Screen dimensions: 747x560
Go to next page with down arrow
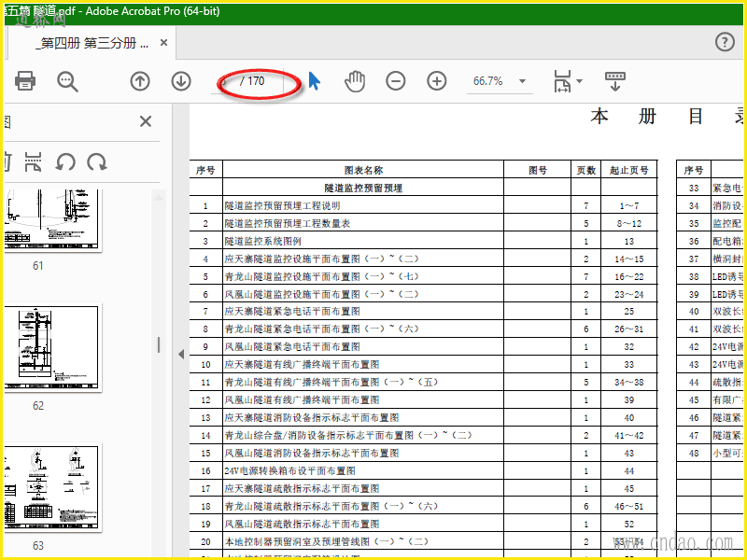[181, 81]
